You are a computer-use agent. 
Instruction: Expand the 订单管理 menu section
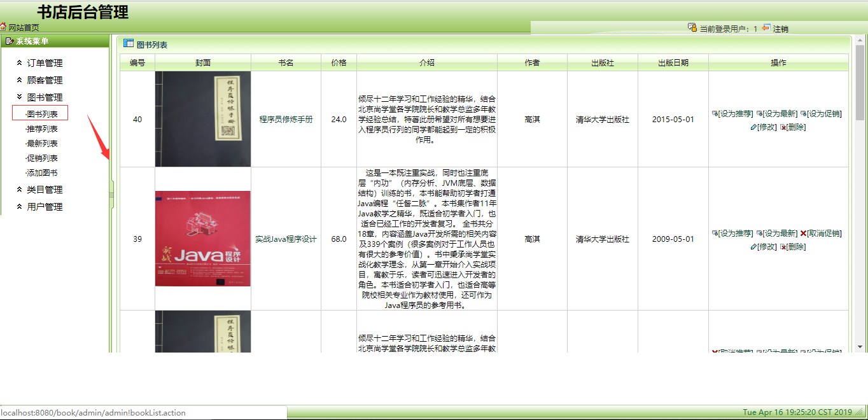pos(45,63)
